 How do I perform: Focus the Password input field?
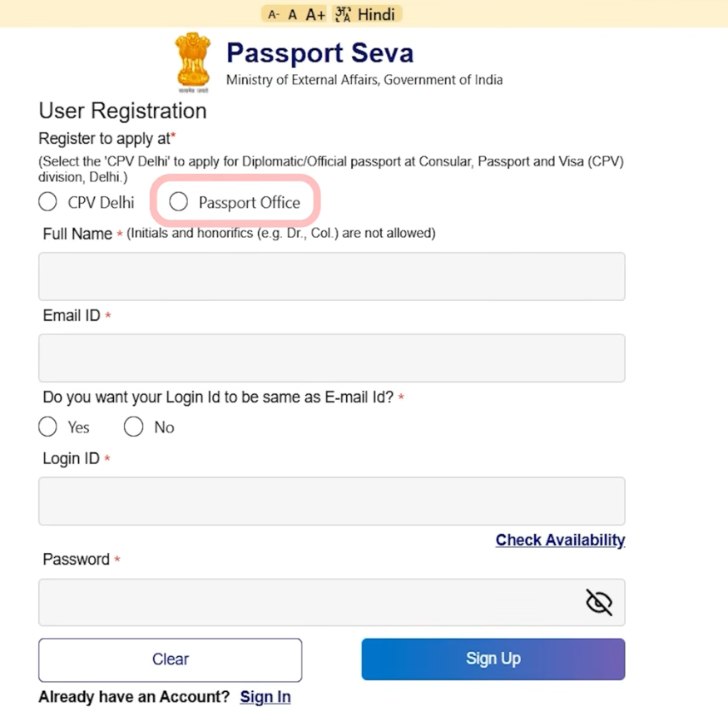tap(308, 602)
